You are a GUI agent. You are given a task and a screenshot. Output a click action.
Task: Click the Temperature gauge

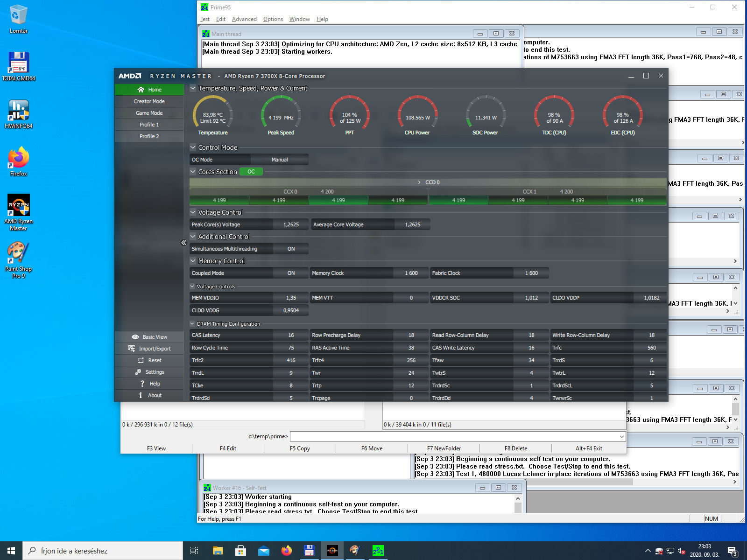(x=213, y=115)
